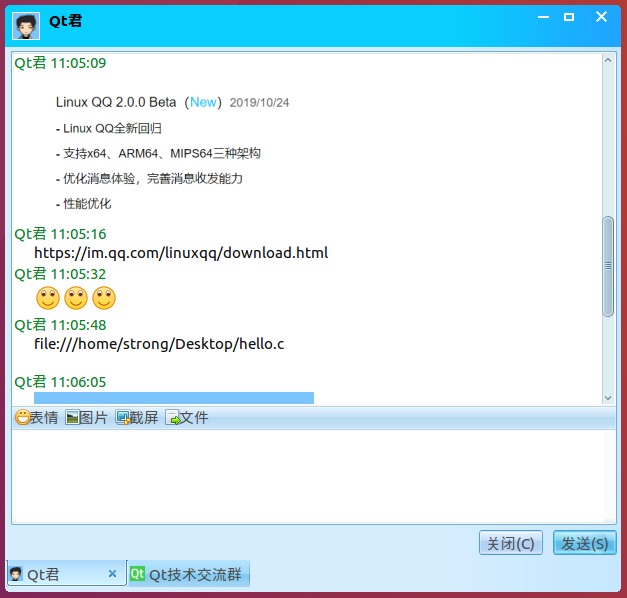Click the message input text area
627x598 pixels.
[314, 476]
